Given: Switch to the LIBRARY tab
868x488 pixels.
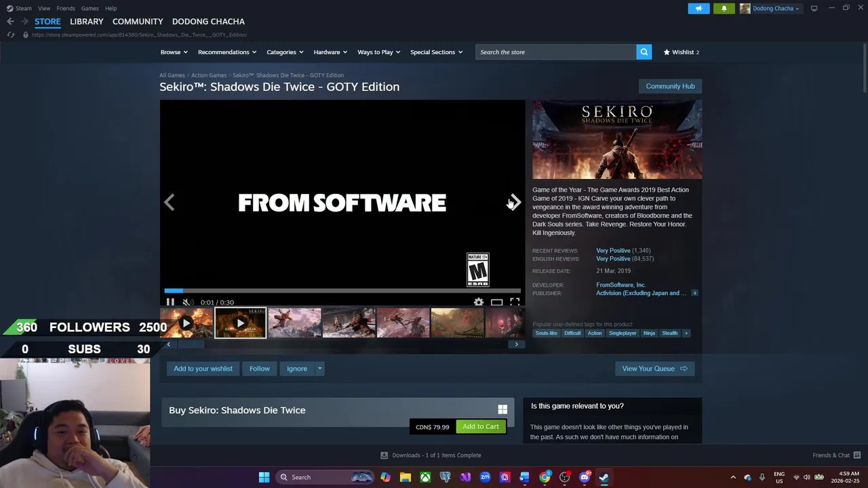Looking at the screenshot, I should pyautogui.click(x=87, y=22).
